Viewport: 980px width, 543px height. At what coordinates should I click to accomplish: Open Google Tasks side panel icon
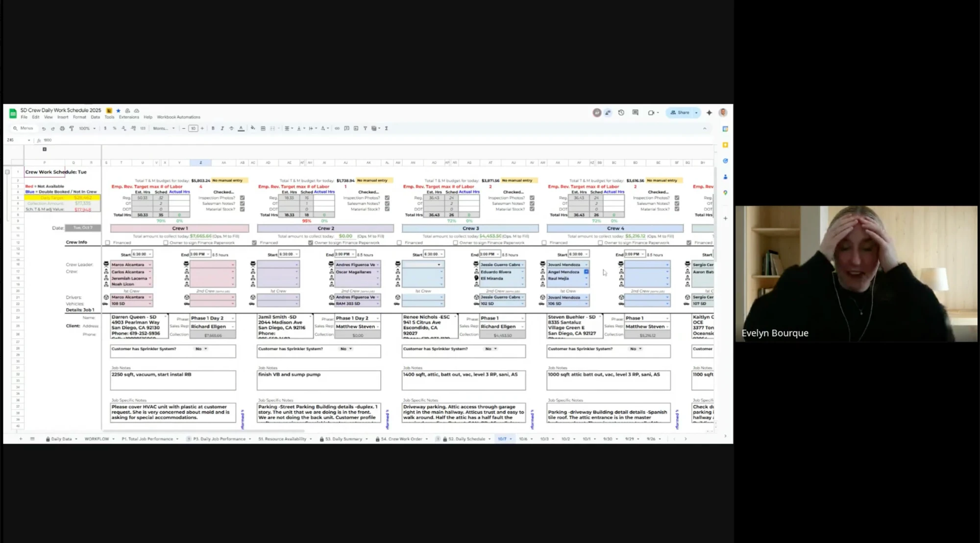point(725,161)
